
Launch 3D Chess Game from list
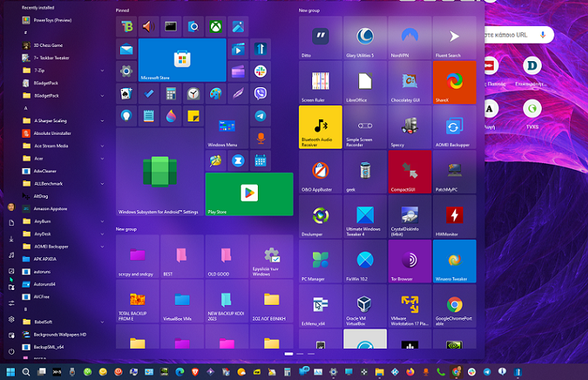click(63, 45)
